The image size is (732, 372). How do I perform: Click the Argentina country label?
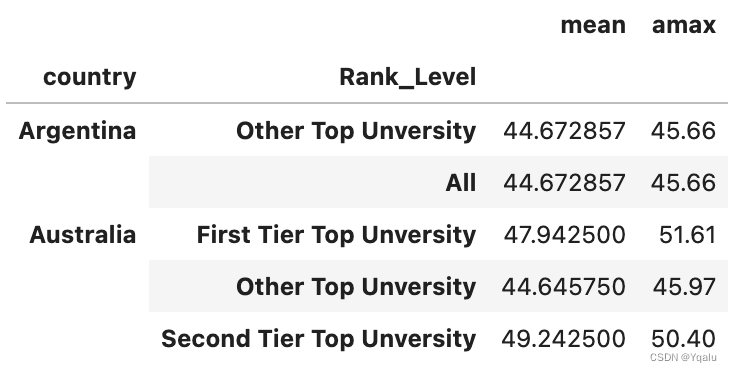click(x=77, y=131)
